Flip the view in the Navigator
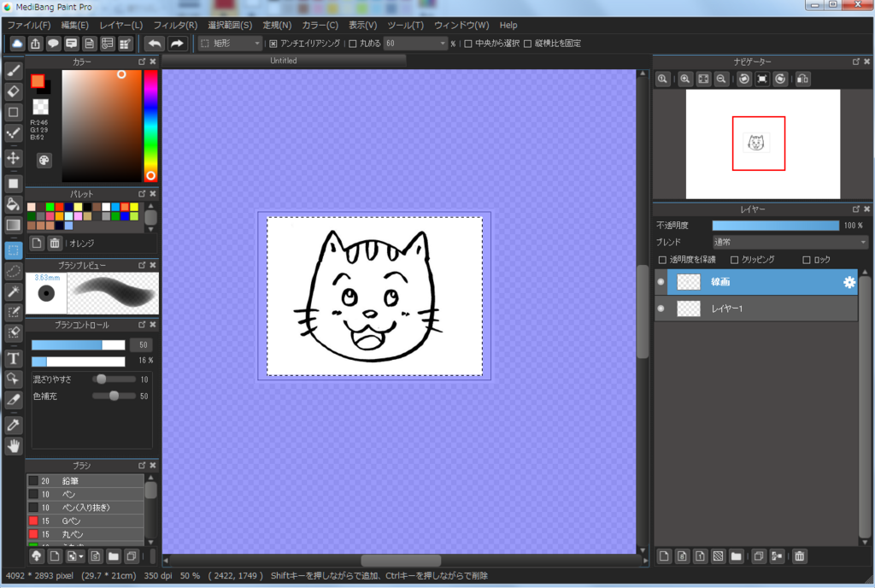875x588 pixels. pyautogui.click(x=802, y=79)
